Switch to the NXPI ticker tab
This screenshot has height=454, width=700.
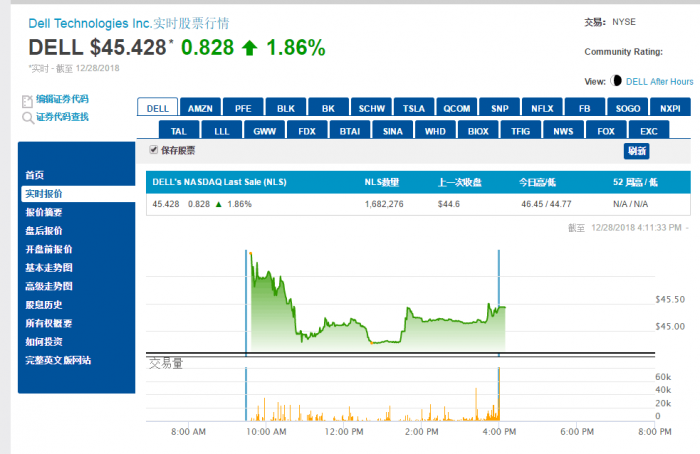click(671, 108)
